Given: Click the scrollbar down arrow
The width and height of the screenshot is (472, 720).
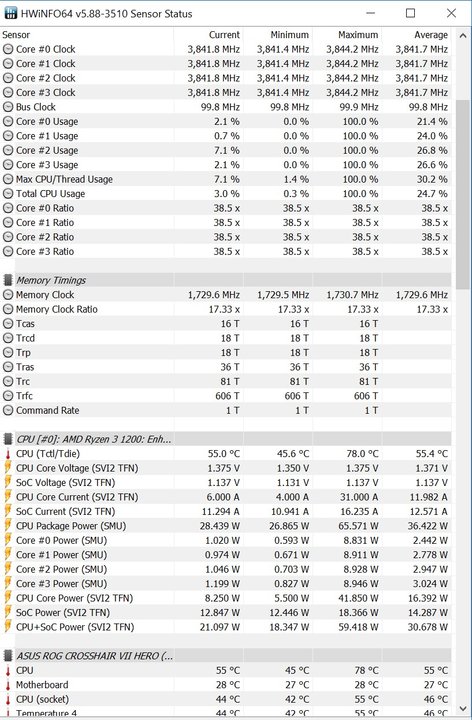Looking at the screenshot, I should click(463, 709).
